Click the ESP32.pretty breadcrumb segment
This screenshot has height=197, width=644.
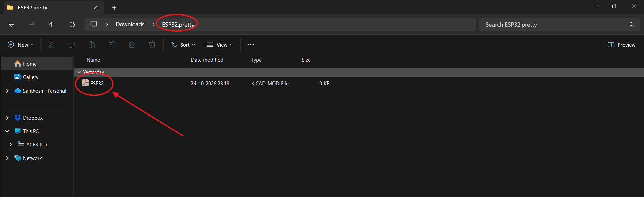point(178,24)
